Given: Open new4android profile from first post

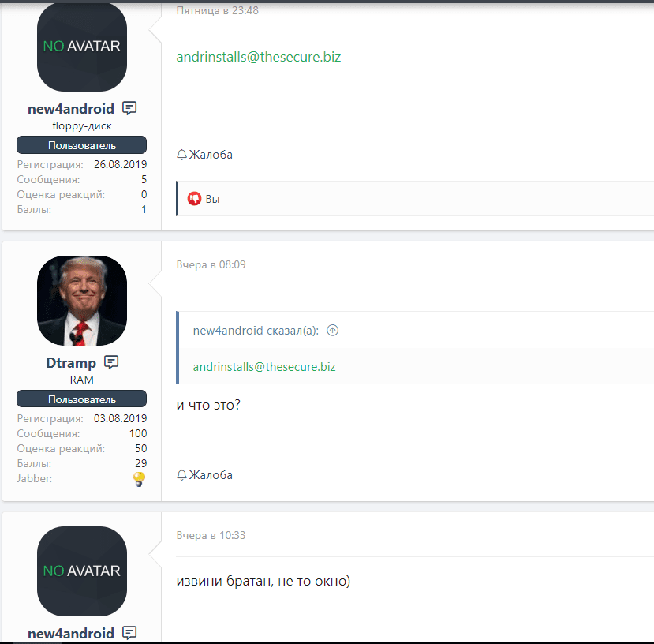Looking at the screenshot, I should [71, 109].
